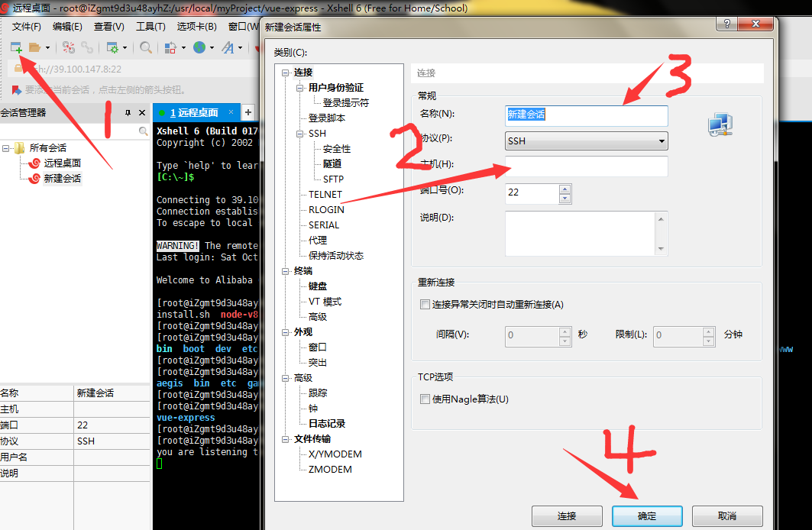
Task: Close the 远程桌面 terminal tab
Action: click(231, 111)
